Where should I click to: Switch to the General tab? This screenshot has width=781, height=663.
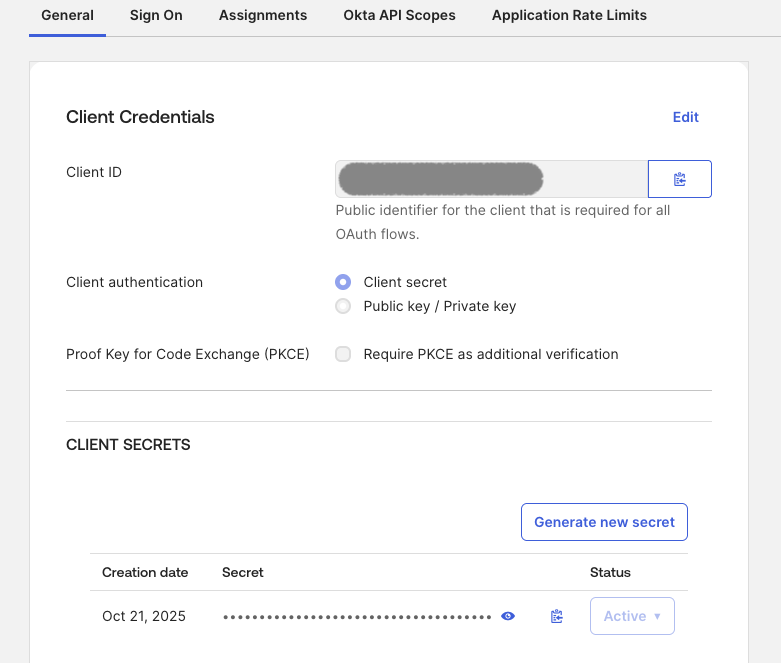67,15
